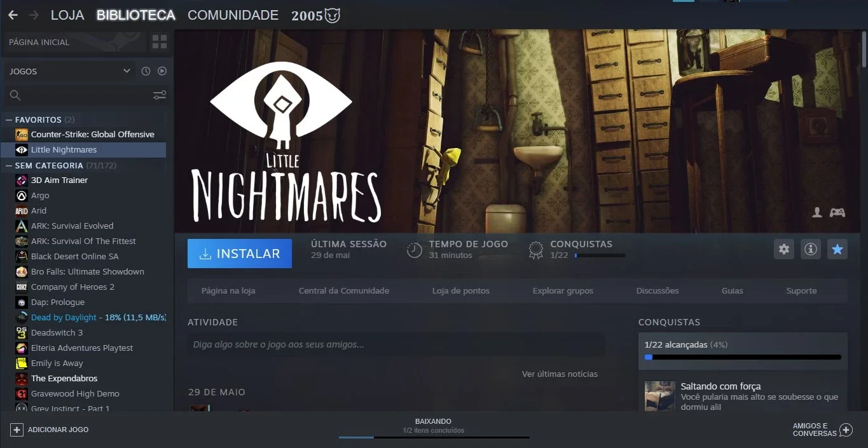868x448 pixels.
Task: Click the activity comment input field
Action: [396, 345]
